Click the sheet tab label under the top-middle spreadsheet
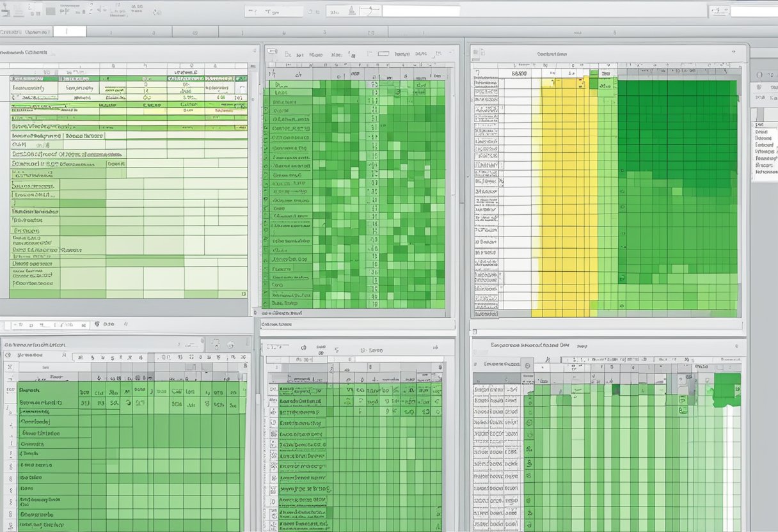778x532 pixels. click(276, 324)
